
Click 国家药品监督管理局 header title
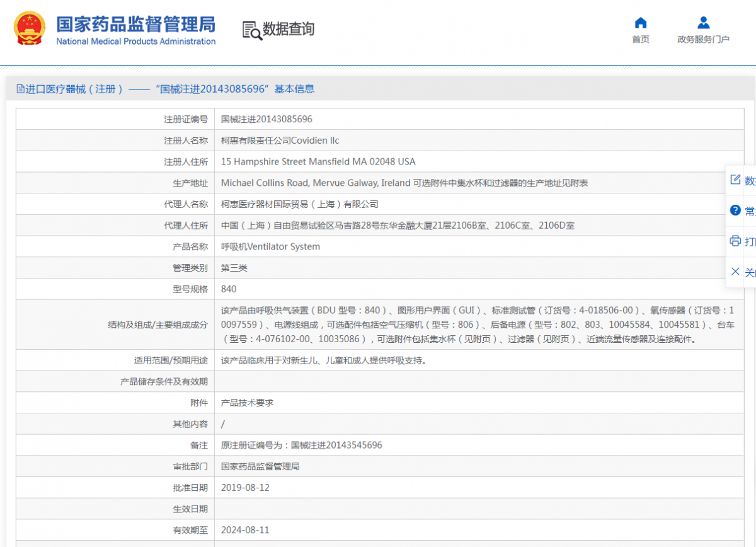pos(136,24)
